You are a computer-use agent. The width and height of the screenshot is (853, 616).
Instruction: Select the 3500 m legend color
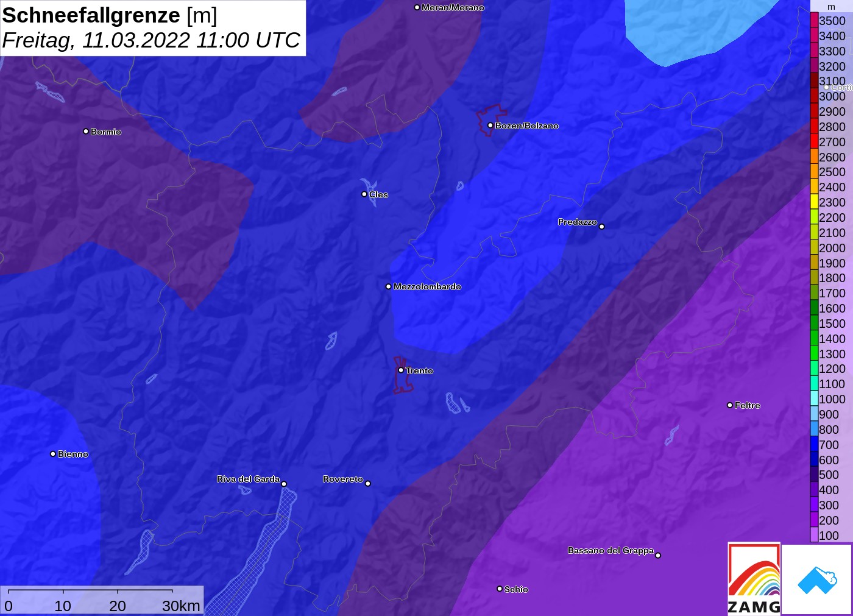(x=814, y=21)
